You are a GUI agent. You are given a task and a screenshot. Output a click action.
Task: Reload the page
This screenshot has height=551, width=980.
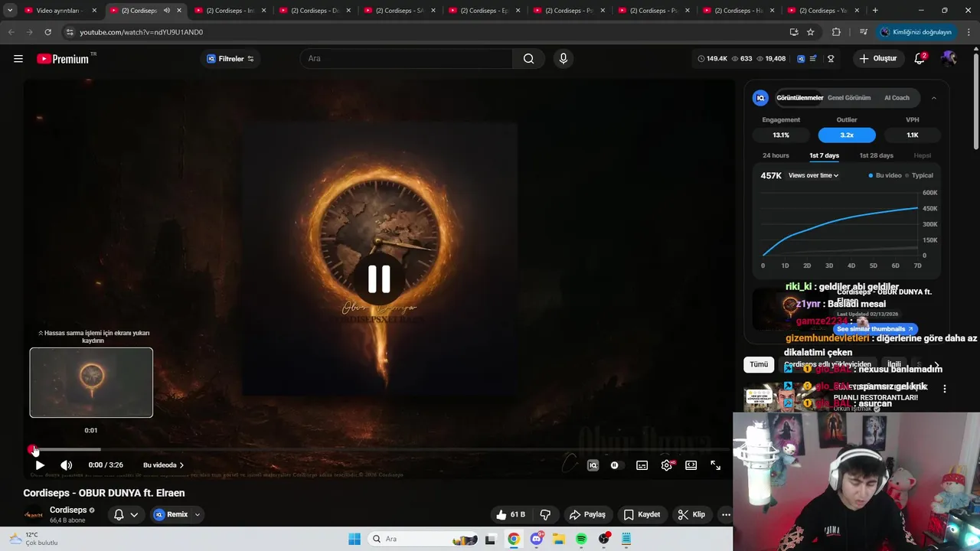[47, 32]
